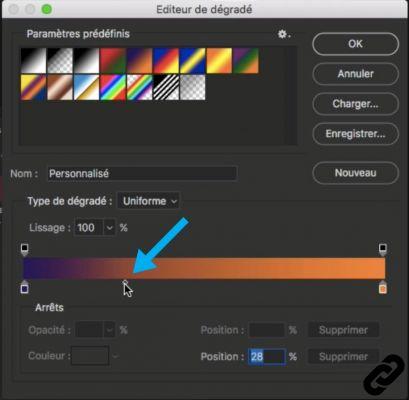Click the Position field showing 28

(x=267, y=357)
